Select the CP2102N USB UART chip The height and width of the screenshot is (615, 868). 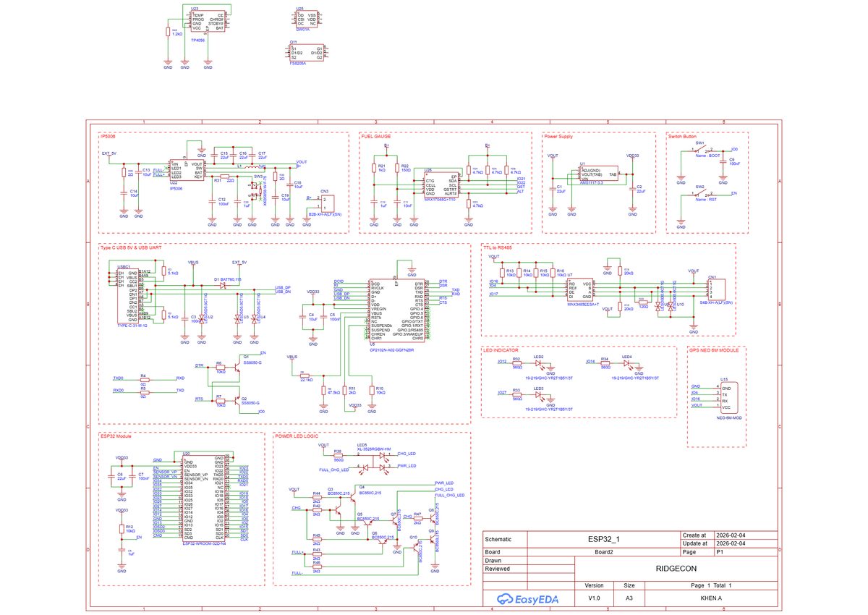(x=396, y=311)
